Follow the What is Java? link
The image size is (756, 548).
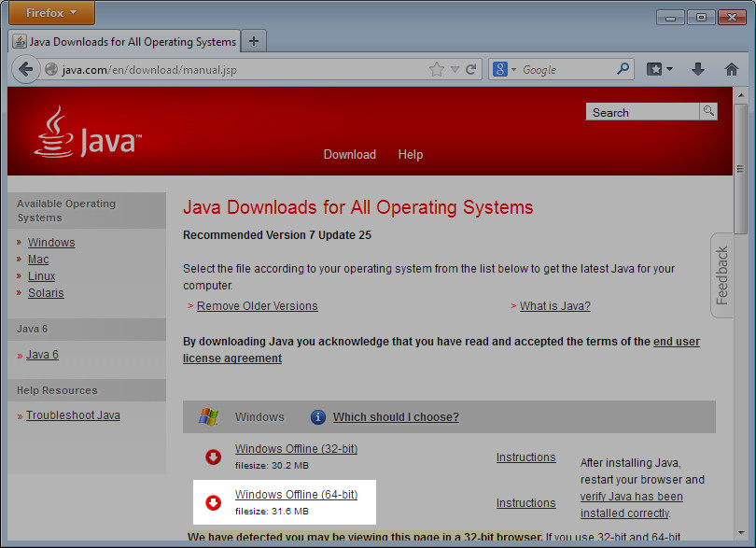(x=555, y=306)
